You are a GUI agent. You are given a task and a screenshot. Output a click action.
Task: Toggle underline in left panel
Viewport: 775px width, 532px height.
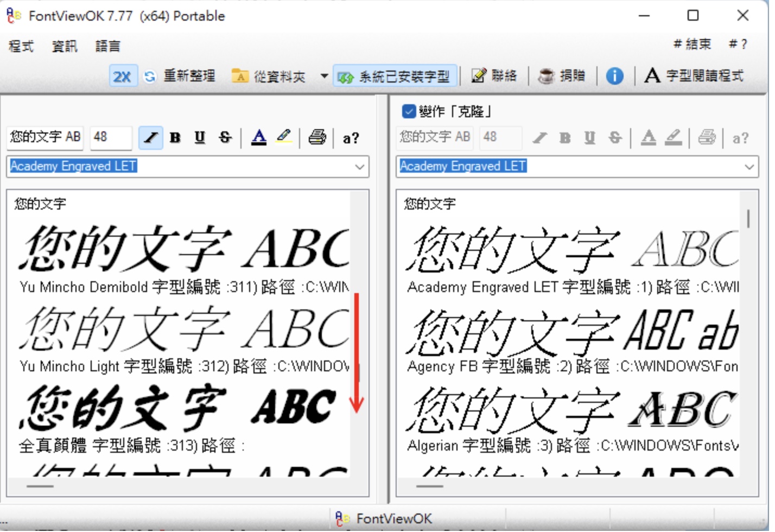(x=200, y=138)
